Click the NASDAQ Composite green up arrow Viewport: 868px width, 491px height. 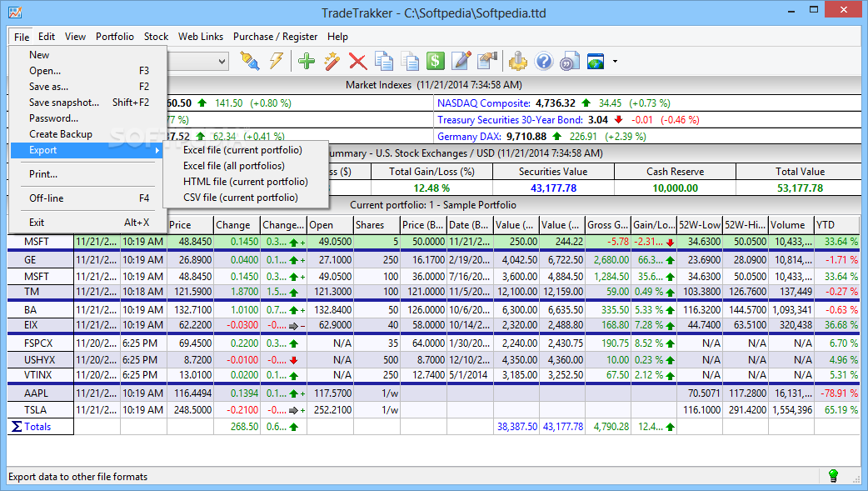click(586, 103)
